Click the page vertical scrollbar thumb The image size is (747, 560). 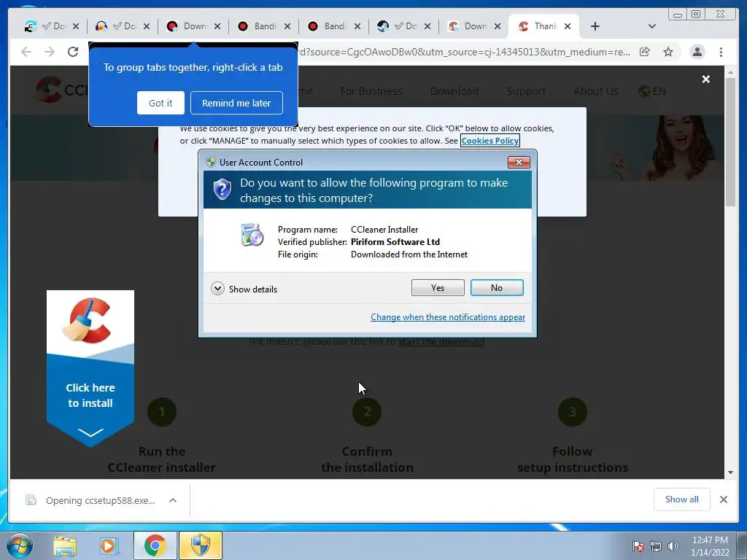tap(730, 141)
